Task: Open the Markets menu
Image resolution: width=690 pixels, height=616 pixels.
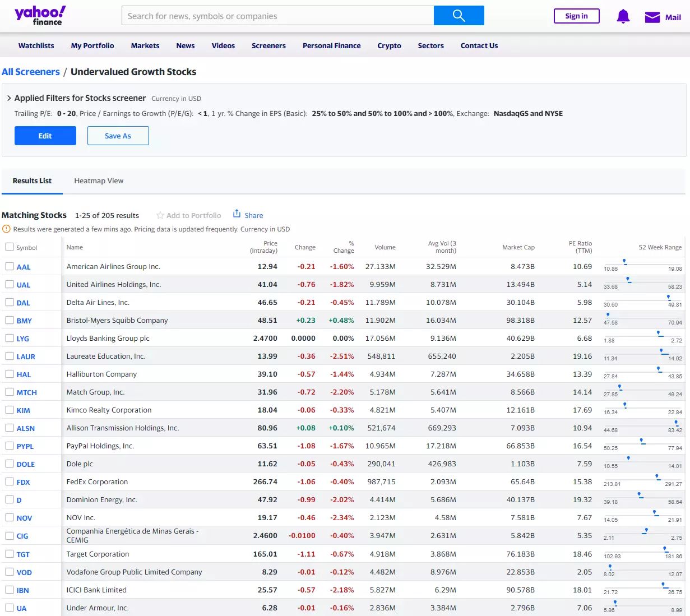Action: (145, 46)
